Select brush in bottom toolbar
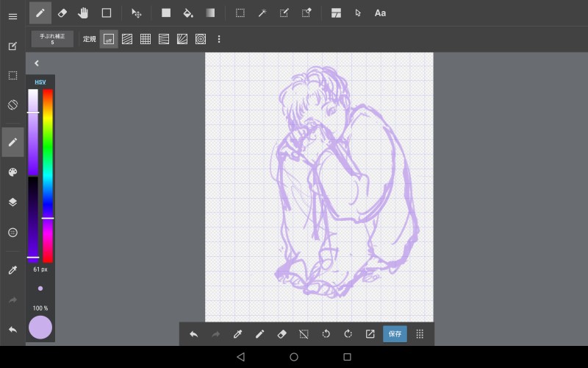Image resolution: width=588 pixels, height=368 pixels. click(259, 334)
